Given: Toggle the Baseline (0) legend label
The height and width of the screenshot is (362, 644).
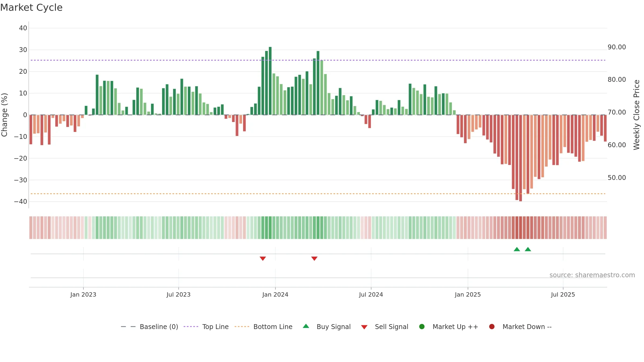Looking at the screenshot, I should (159, 327).
